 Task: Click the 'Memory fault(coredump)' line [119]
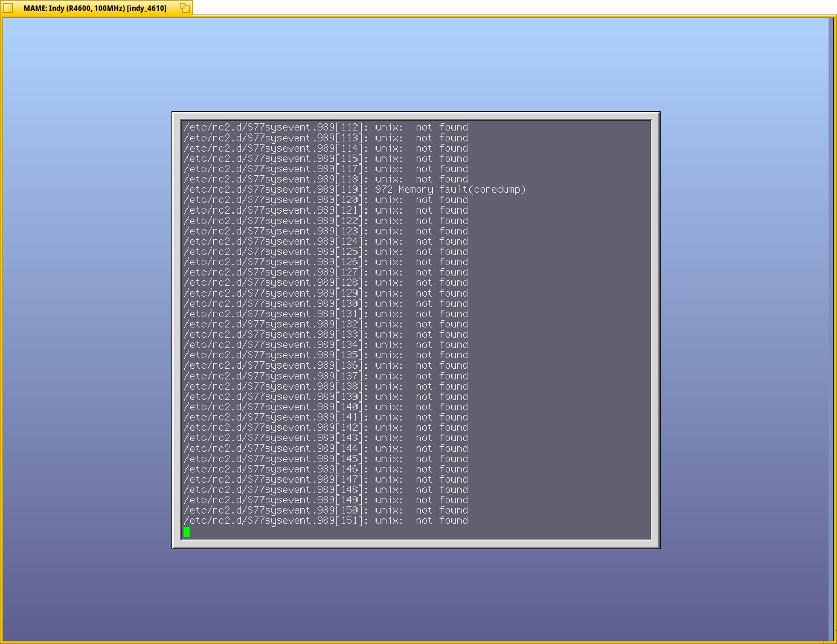(x=354, y=190)
